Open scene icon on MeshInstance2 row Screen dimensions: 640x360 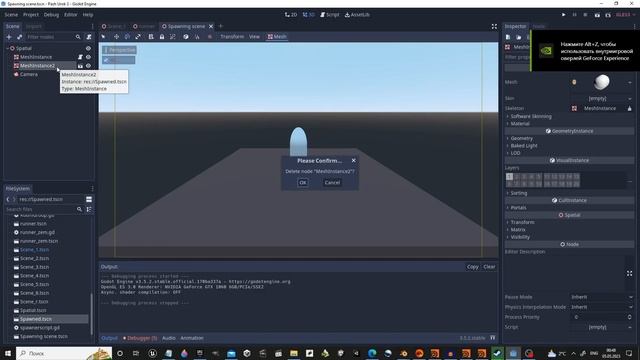(80, 66)
